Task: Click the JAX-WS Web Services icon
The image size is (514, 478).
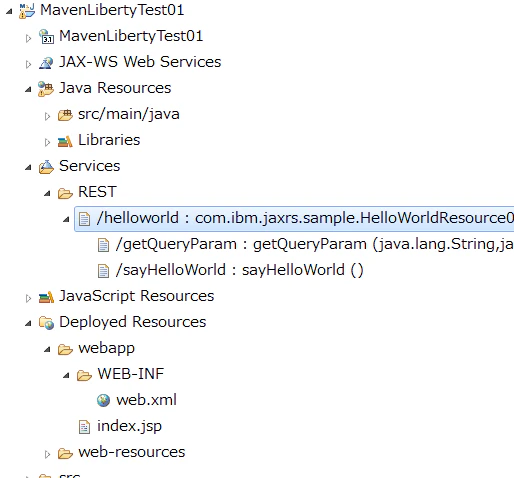Action: [x=46, y=63]
